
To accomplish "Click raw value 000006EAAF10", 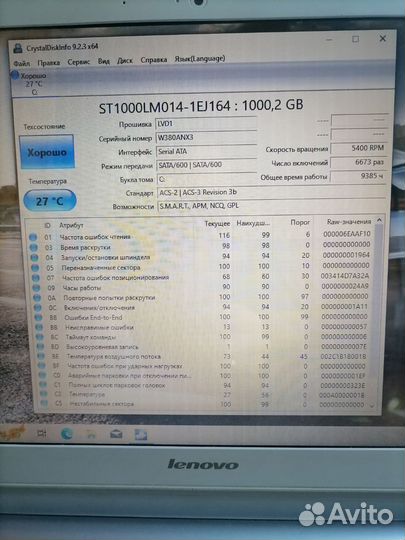I will pos(347,234).
